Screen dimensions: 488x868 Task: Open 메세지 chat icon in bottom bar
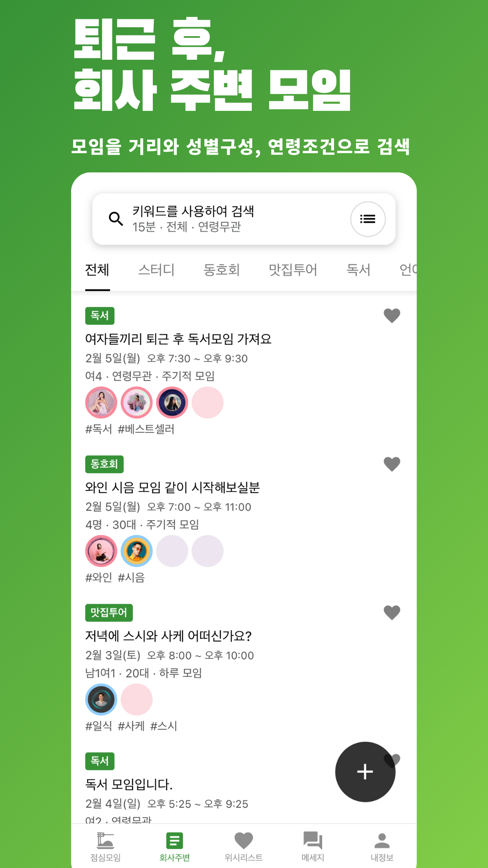(x=313, y=841)
